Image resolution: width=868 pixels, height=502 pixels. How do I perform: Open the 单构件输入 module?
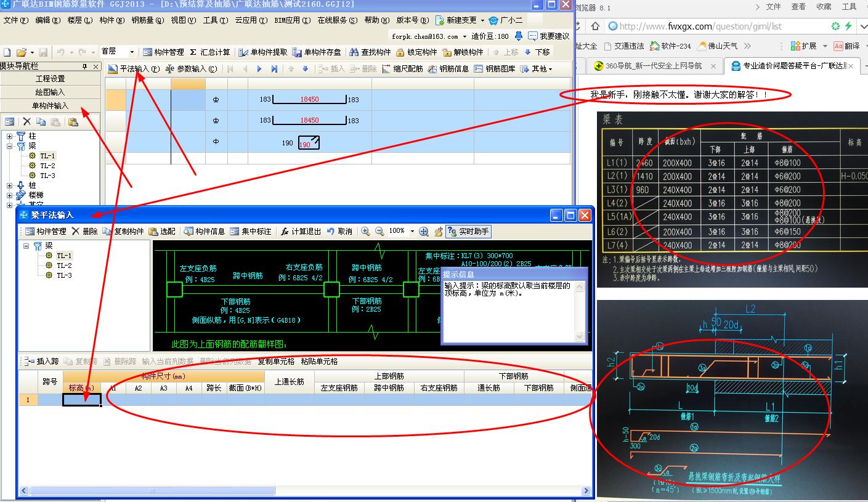pos(51,105)
